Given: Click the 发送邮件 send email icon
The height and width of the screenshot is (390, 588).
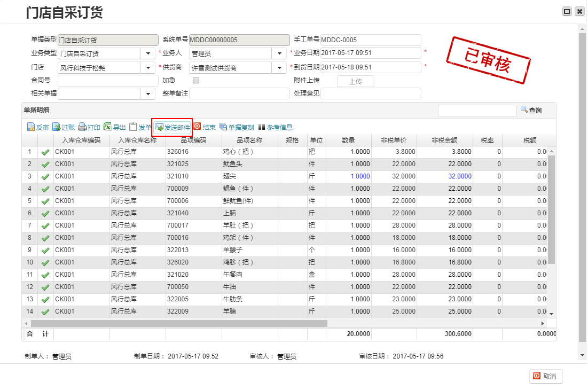Looking at the screenshot, I should 159,128.
